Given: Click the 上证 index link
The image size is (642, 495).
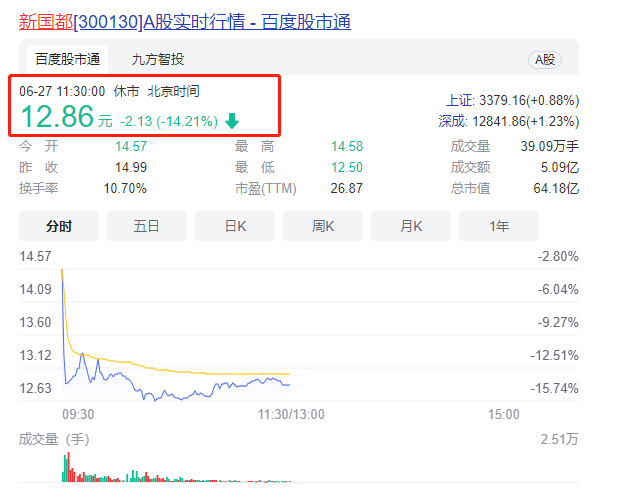Looking at the screenshot, I should coord(460,100).
